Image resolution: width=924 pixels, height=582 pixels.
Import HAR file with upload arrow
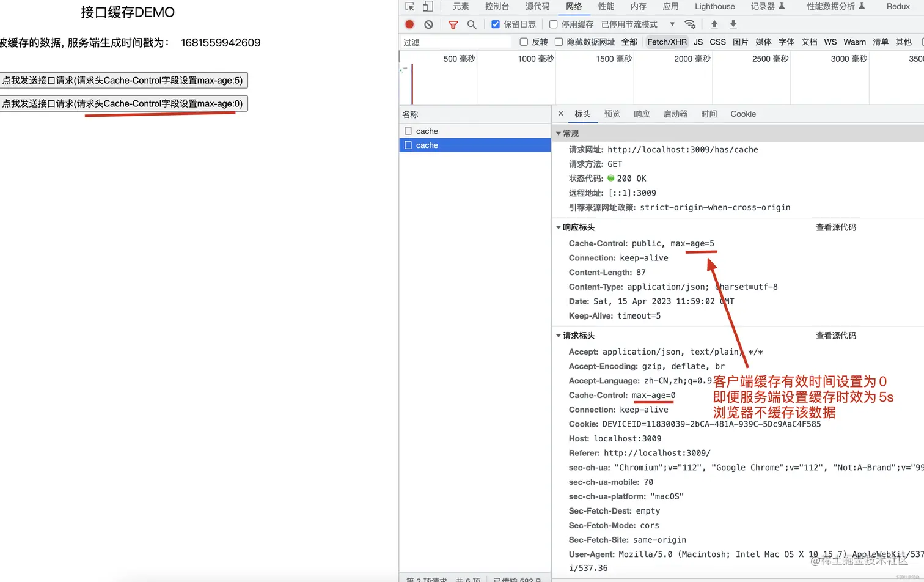714,24
